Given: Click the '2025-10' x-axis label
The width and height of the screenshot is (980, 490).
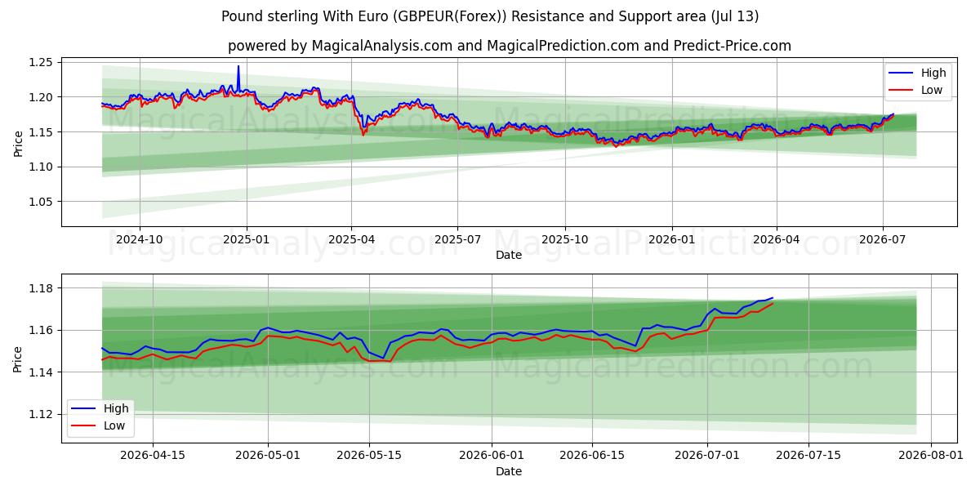Looking at the screenshot, I should (564, 239).
